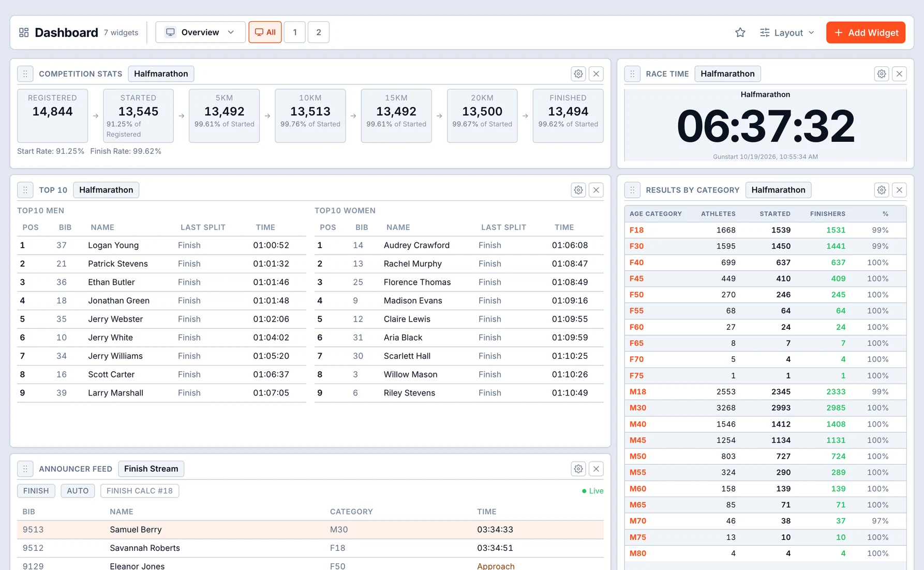Viewport: 924px width, 570px height.
Task: Open Announcer Feed settings gear
Action: (x=578, y=469)
